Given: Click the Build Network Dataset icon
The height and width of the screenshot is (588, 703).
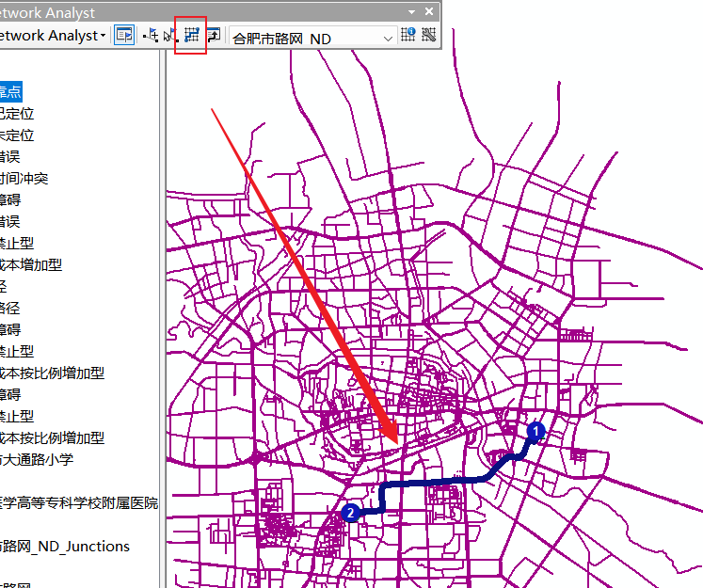Looking at the screenshot, I should tap(428, 35).
